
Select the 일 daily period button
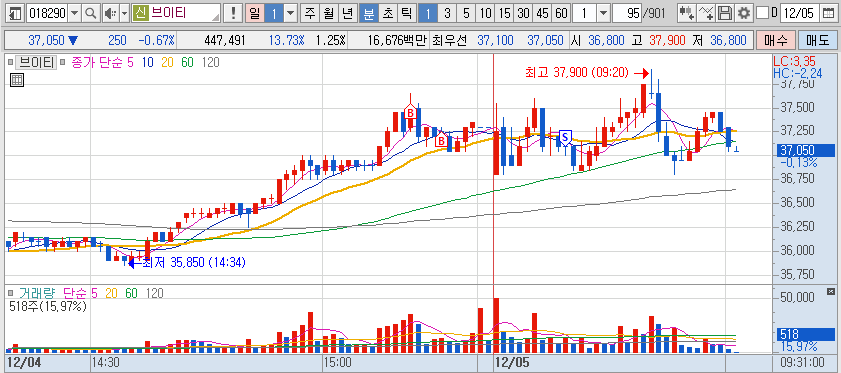tap(254, 13)
